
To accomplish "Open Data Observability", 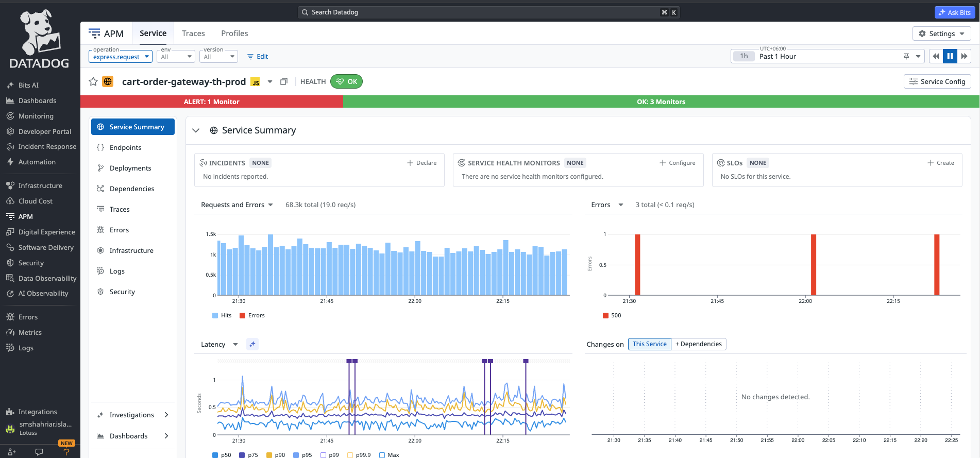I will 47,278.
